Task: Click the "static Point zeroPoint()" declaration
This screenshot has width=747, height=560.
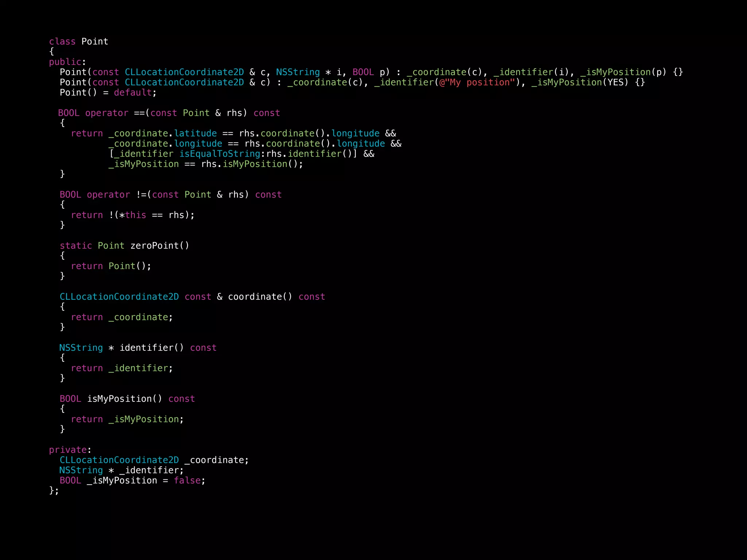Action: point(124,246)
